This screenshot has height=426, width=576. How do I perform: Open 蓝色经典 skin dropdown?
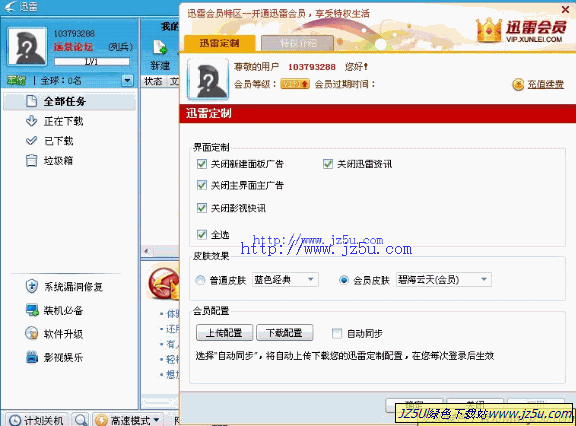pos(285,280)
